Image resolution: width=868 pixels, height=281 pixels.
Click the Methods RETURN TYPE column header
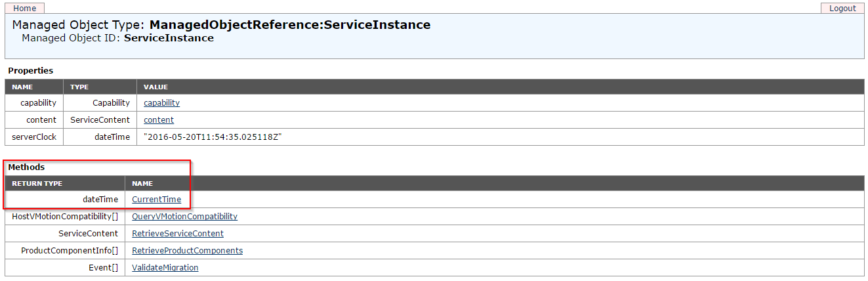pos(37,184)
